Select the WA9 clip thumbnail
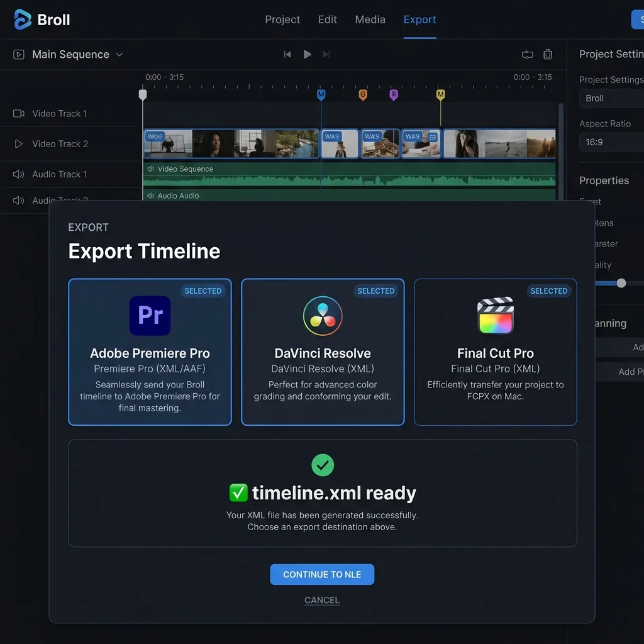This screenshot has height=644, width=644. [x=340, y=143]
